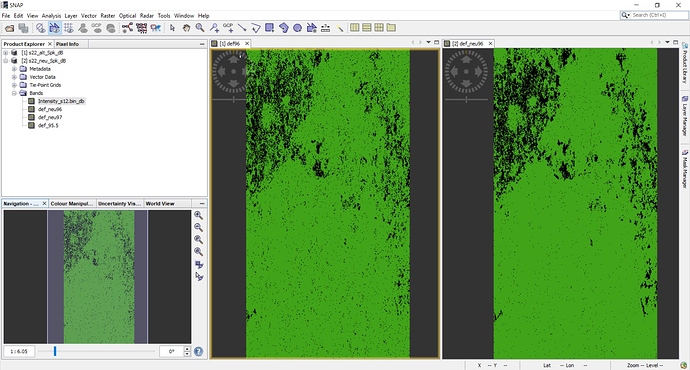
Task: Select the draw ellipse tool
Action: (297, 28)
